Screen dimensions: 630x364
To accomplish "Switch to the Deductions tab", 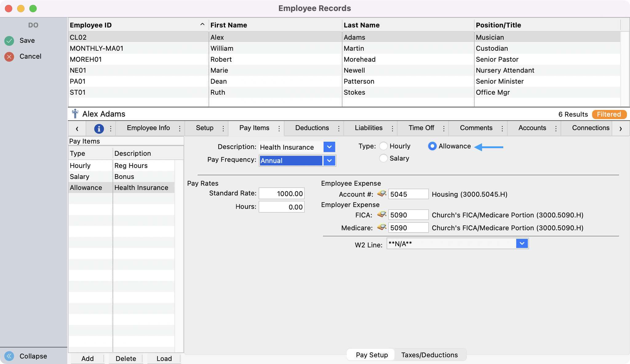I will point(312,128).
